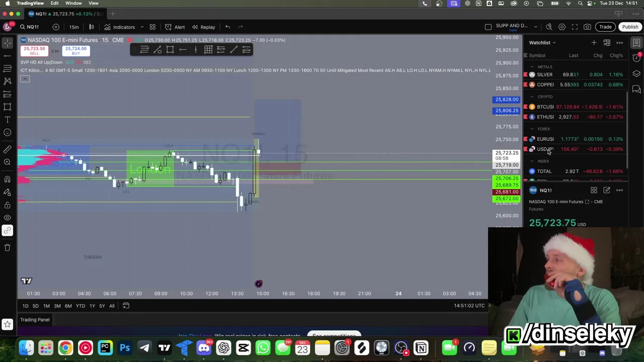The image size is (644, 362).
Task: Open the View menu in menu bar
Action: point(94,3)
